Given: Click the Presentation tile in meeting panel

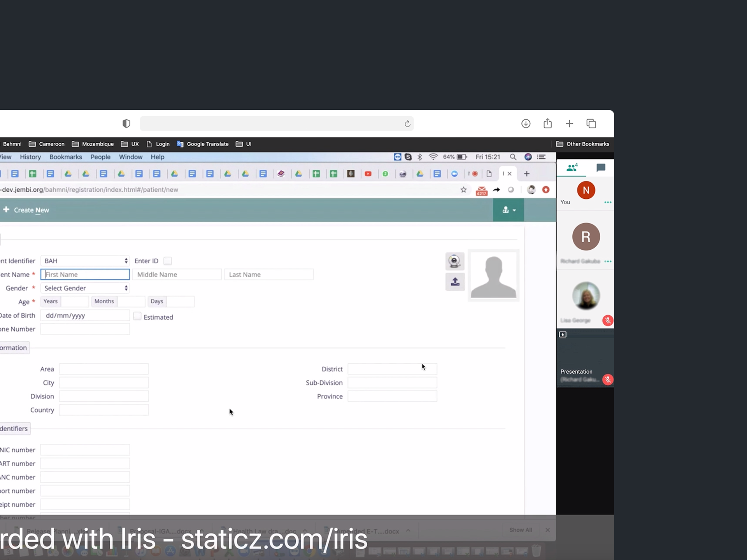Looking at the screenshot, I should tap(585, 358).
